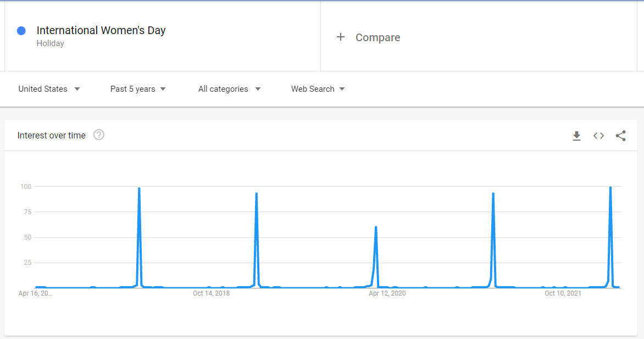This screenshot has width=644, height=339.
Task: Click the plus icon beside Compare
Action: pyautogui.click(x=341, y=37)
